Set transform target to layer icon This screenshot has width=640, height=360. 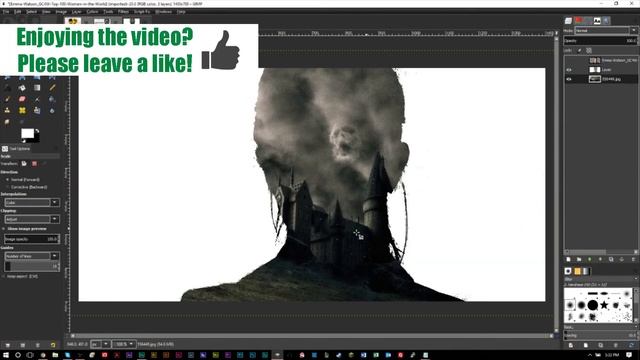click(24, 164)
